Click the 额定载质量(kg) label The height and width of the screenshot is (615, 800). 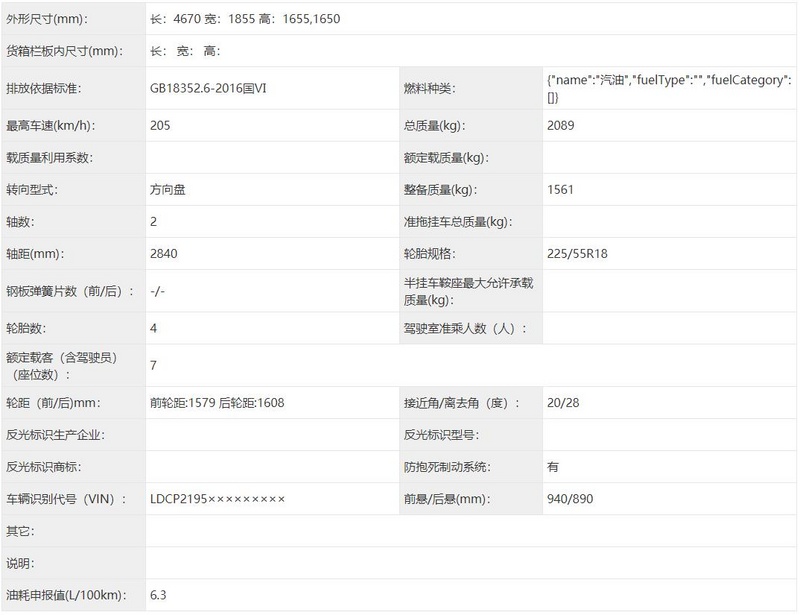446,158
